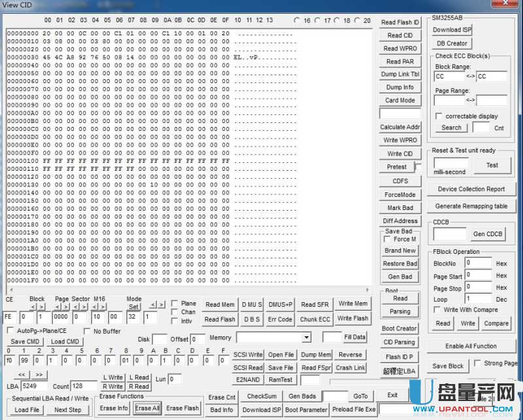Run Search in the Check ECC Block section
Screen dimensions: 523x420
pos(451,128)
